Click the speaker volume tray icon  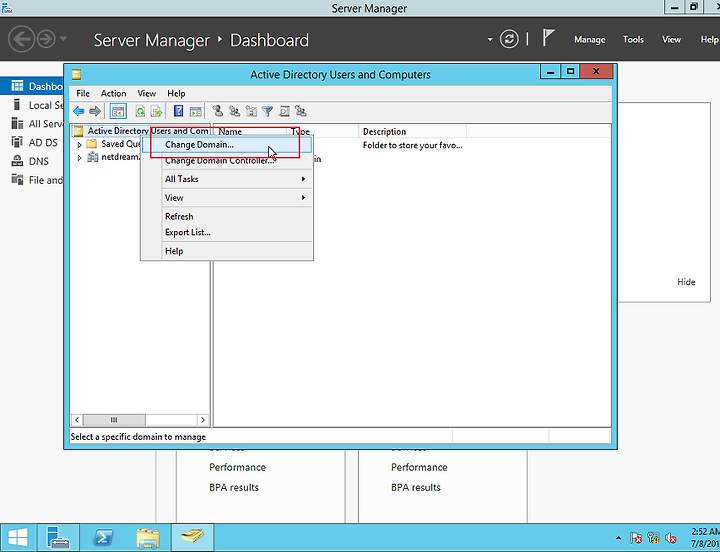[x=671, y=537]
